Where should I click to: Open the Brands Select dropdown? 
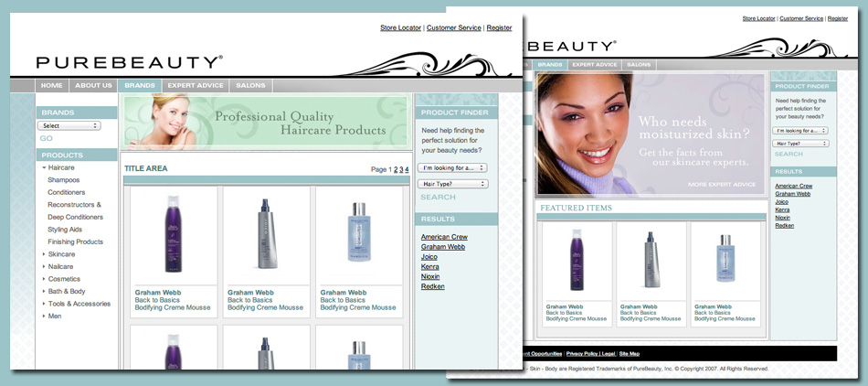pos(69,125)
